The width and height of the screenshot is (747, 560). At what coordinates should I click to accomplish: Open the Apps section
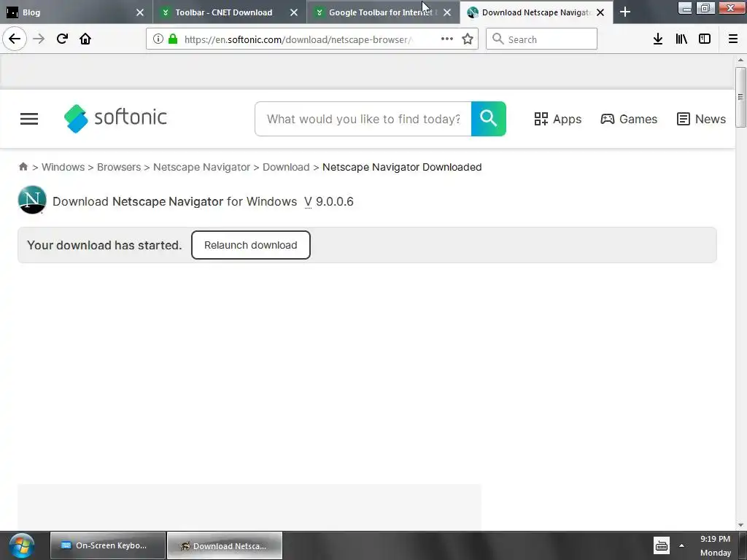click(558, 119)
